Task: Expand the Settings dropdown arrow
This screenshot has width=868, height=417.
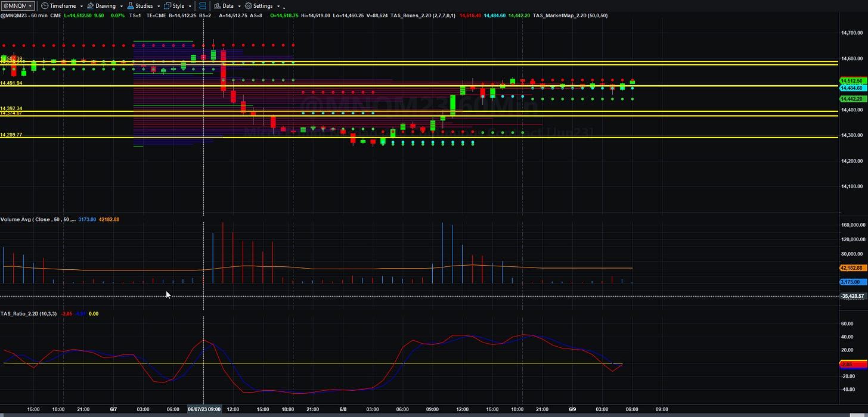Action: (x=278, y=6)
